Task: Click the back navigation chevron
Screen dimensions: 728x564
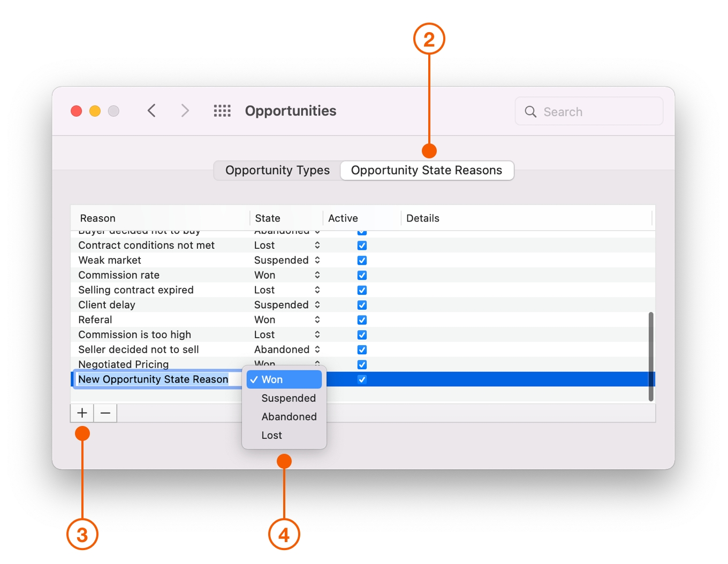Action: point(151,111)
